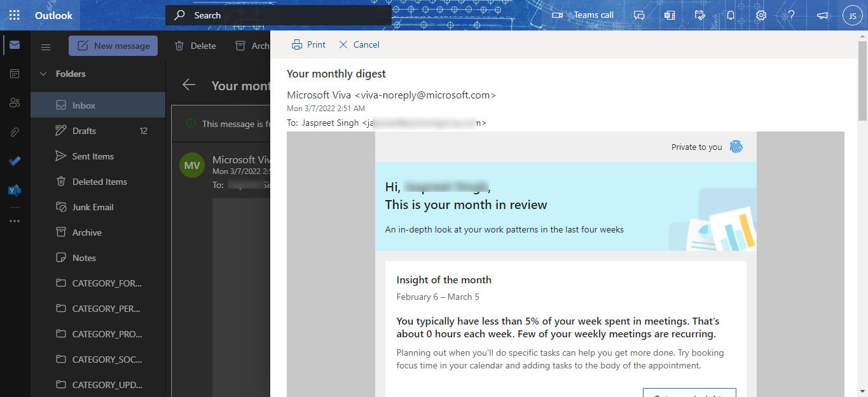Open the CATEGORY_SOC... folder
The width and height of the screenshot is (868, 397).
[98, 360]
